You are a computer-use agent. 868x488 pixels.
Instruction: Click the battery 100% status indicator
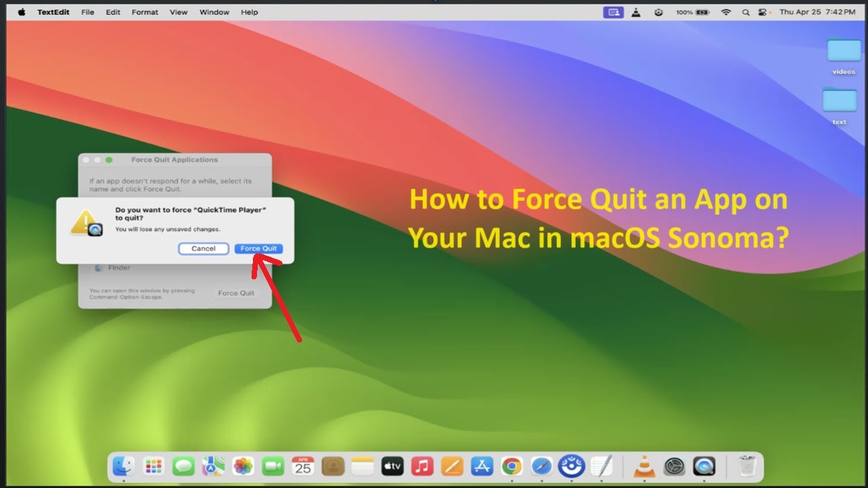pos(692,12)
